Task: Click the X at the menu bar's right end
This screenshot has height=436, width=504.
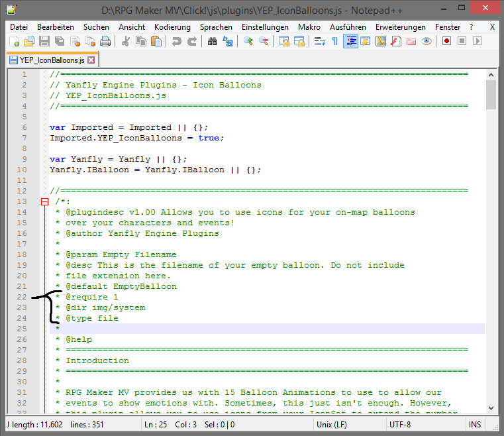Action: 492,27
